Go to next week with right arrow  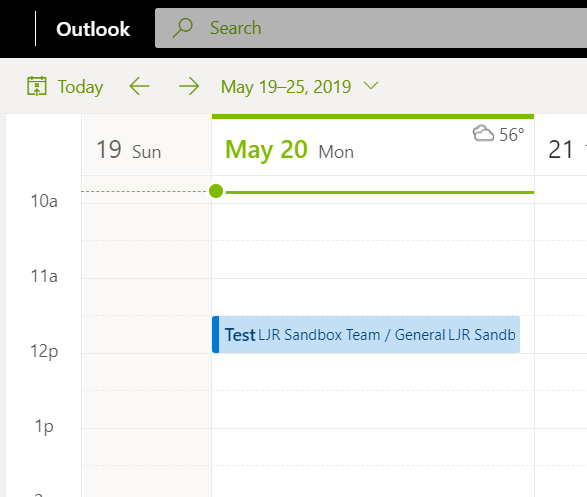[189, 86]
